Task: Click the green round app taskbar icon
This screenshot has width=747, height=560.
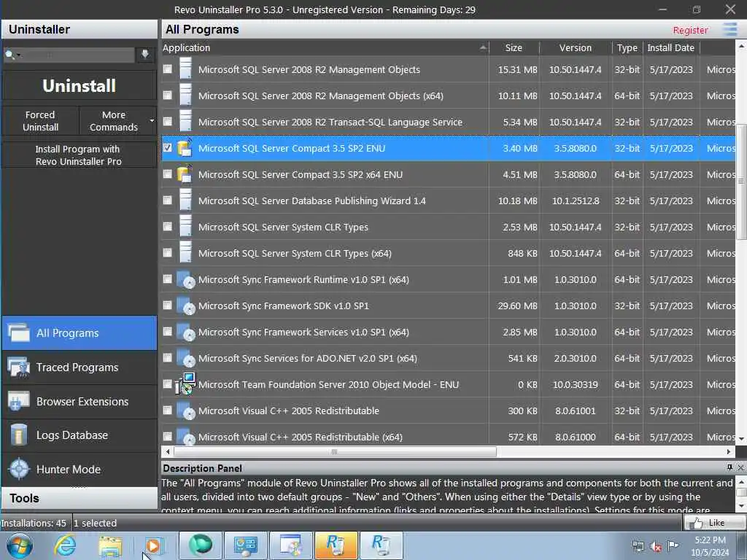Action: (x=201, y=545)
